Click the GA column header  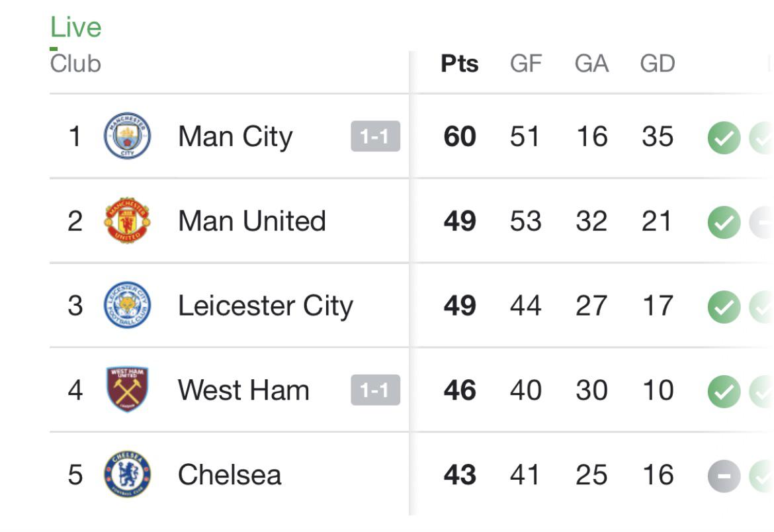pos(592,64)
